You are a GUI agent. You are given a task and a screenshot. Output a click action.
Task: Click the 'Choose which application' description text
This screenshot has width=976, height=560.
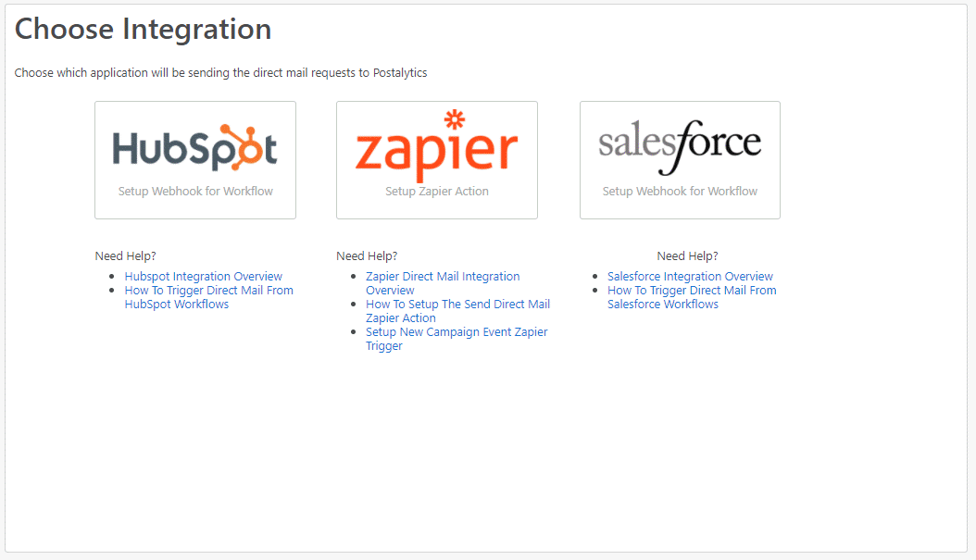click(x=220, y=73)
